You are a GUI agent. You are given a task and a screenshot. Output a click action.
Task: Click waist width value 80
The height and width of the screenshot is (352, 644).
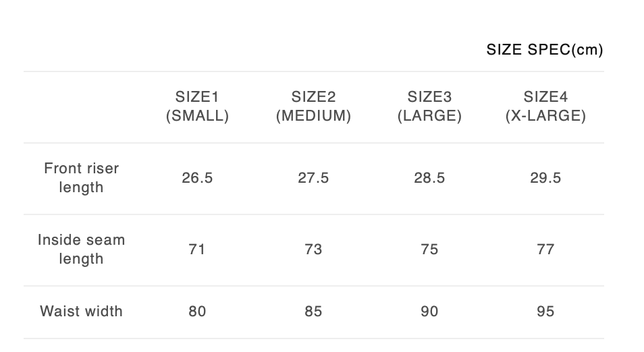tap(197, 312)
